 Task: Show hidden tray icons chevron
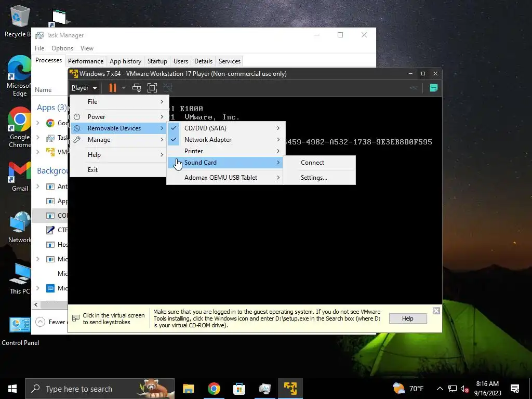coord(440,389)
